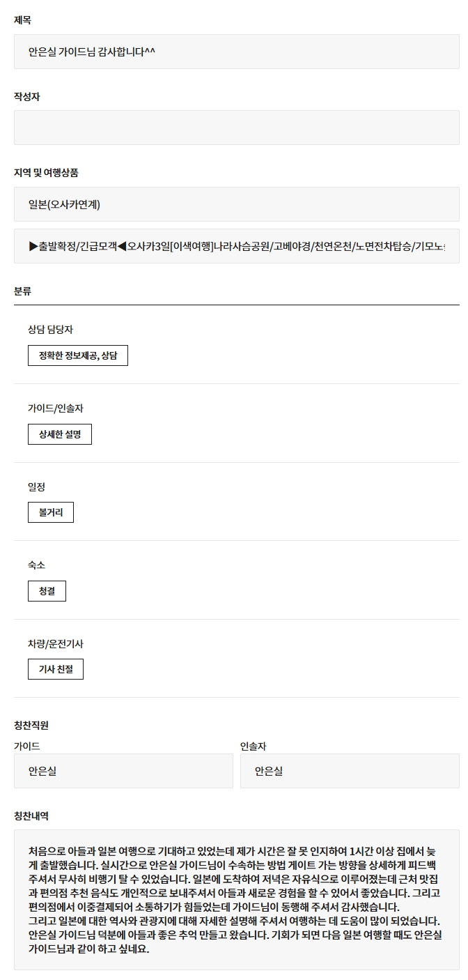This screenshot has height=980, width=468.
Task: Click the 지역 및 여행상품 label
Action: click(x=51, y=172)
